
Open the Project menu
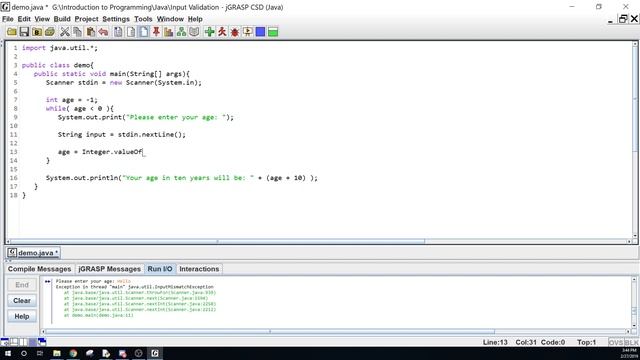coord(87,19)
